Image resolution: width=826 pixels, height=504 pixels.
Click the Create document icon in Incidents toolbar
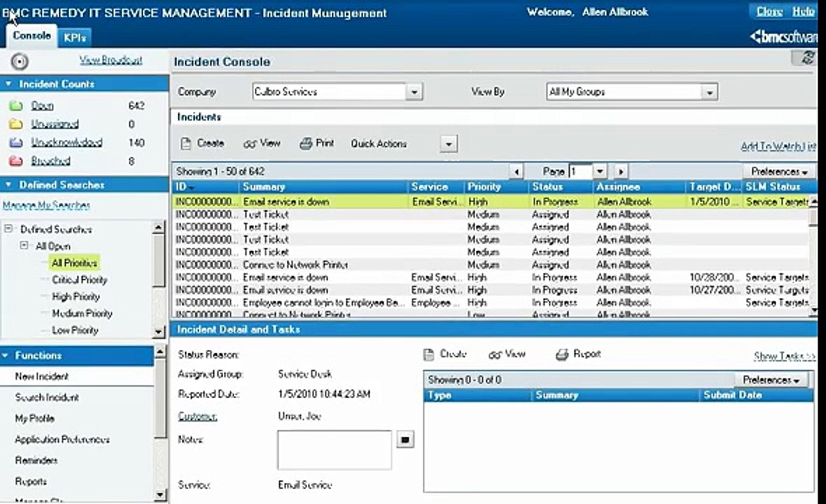tap(186, 143)
